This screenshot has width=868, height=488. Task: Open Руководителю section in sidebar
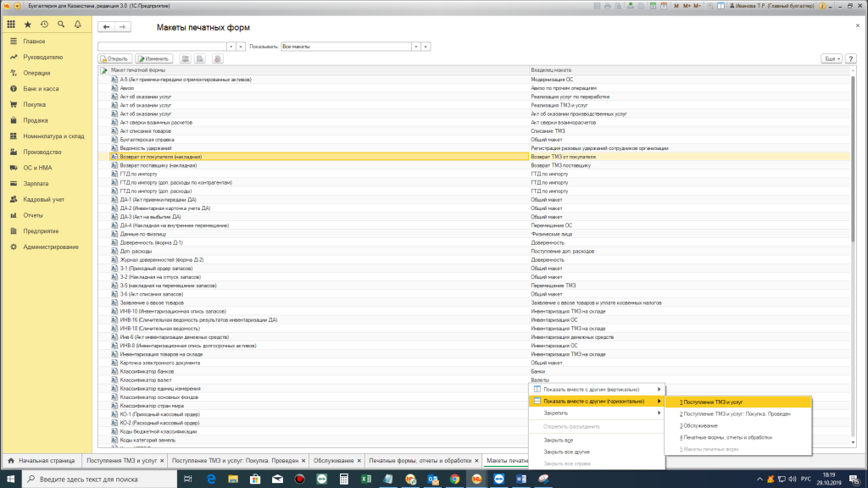[x=43, y=57]
